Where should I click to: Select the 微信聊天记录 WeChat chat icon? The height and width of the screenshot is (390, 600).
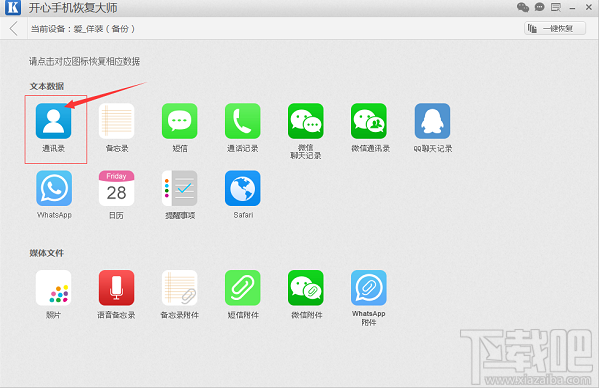click(x=306, y=121)
